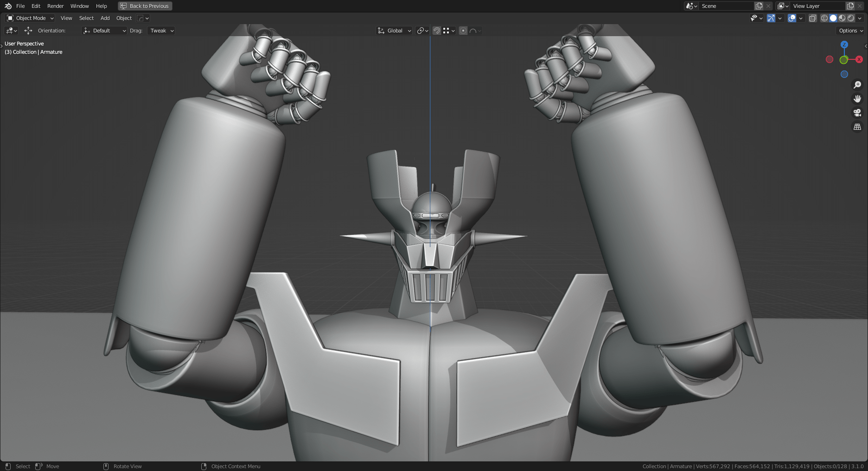This screenshot has height=471, width=868.
Task: Toggle camera view icon
Action: tap(857, 113)
